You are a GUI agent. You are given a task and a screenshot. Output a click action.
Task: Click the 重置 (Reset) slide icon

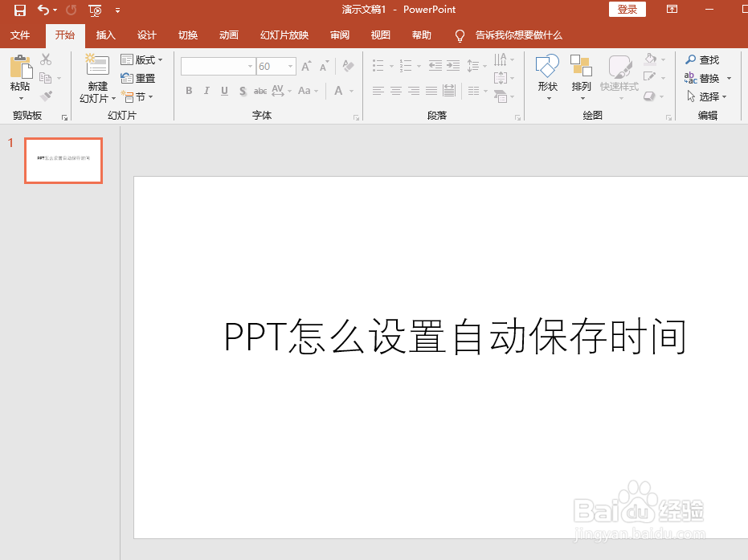(x=138, y=77)
